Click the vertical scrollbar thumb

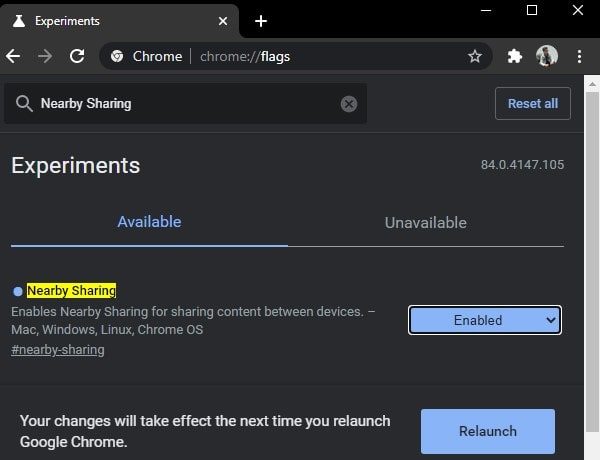click(592, 261)
